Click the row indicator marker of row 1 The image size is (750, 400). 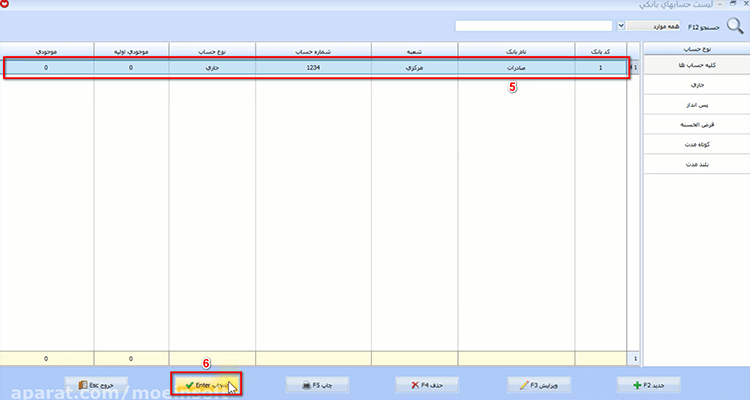633,68
